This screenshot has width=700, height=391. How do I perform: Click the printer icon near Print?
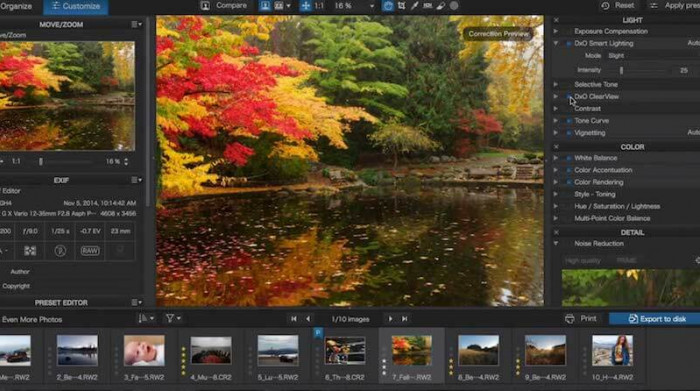[570, 319]
